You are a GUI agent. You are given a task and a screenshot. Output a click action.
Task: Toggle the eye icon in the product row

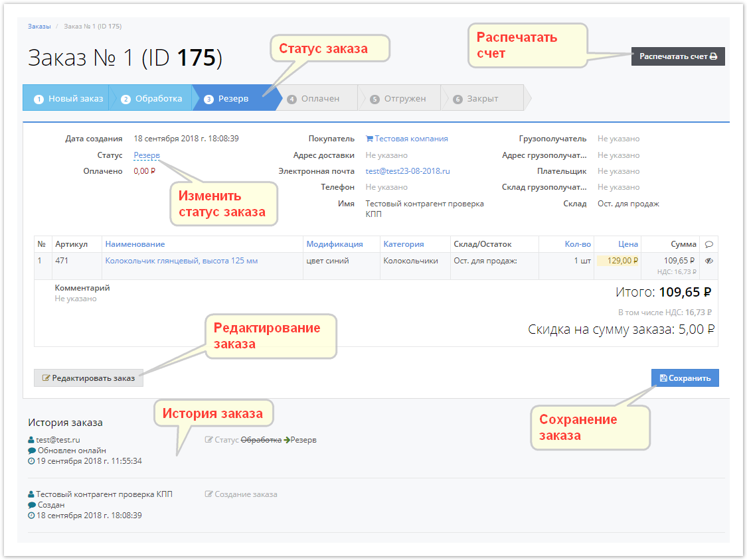[x=709, y=261]
